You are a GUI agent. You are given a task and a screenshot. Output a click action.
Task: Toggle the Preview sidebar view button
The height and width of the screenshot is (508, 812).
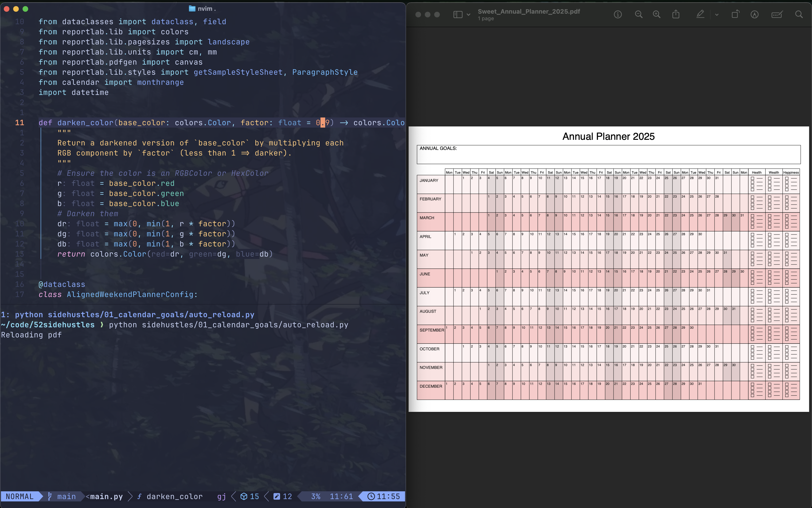(x=457, y=14)
